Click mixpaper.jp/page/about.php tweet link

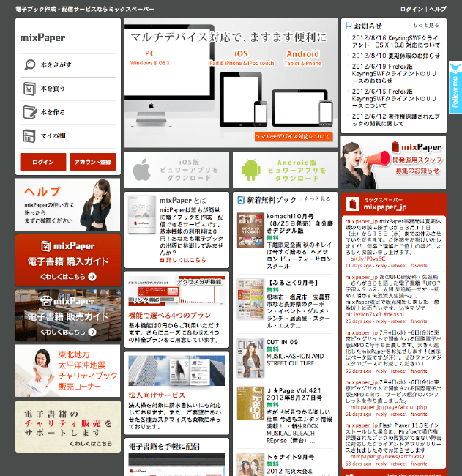tap(389, 407)
